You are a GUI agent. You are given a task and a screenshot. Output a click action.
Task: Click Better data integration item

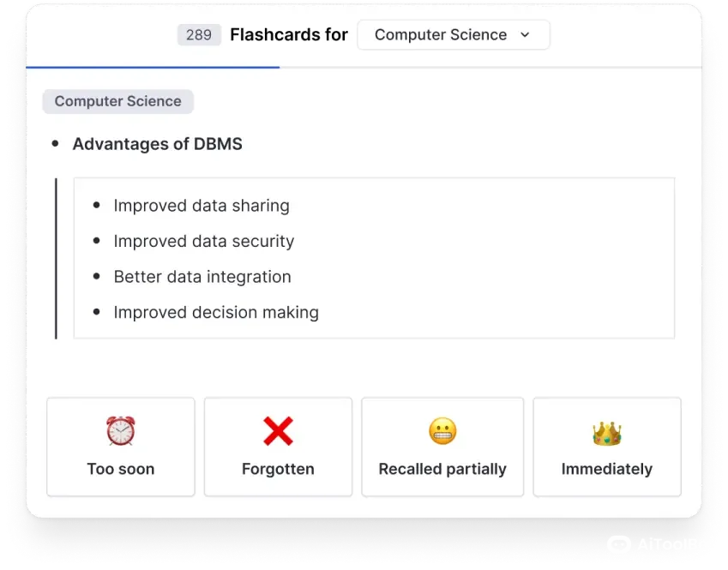pyautogui.click(x=202, y=277)
